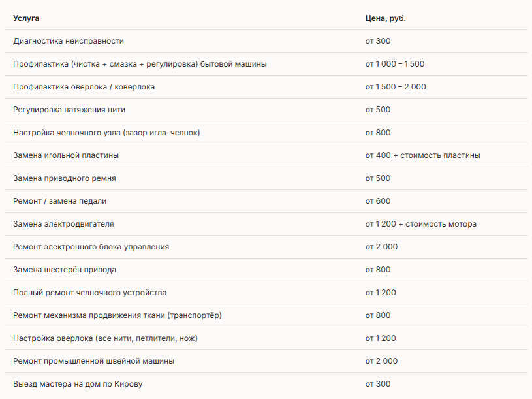Click 'Профилактика оверлока / коверлока' service
Image resolution: width=532 pixels, height=399 pixels.
click(84, 87)
